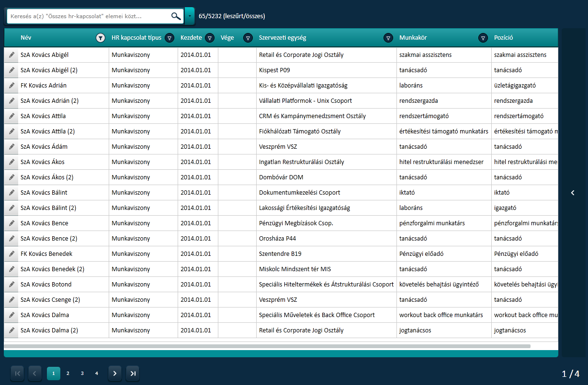Click the pencil for SzA Kovács Benedek (2)
The image size is (588, 385).
tap(11, 269)
